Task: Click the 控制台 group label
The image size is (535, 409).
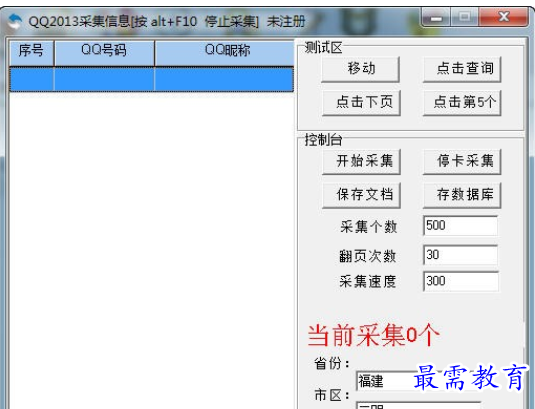Action: (323, 140)
